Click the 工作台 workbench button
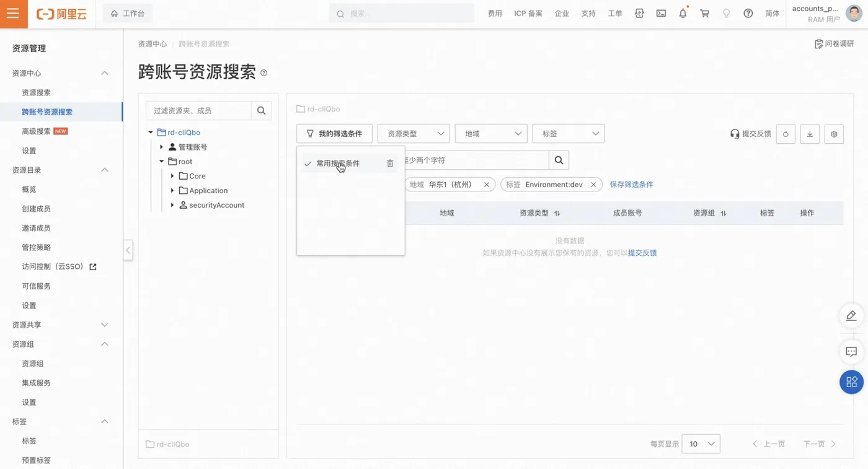The width and height of the screenshot is (868, 469). pyautogui.click(x=127, y=13)
